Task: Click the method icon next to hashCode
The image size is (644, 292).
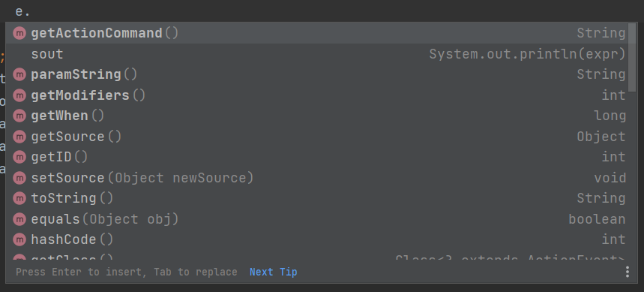Action: 19,239
